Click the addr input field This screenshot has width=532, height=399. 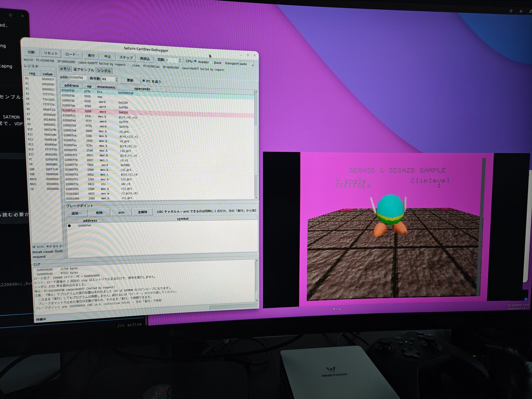click(x=78, y=77)
